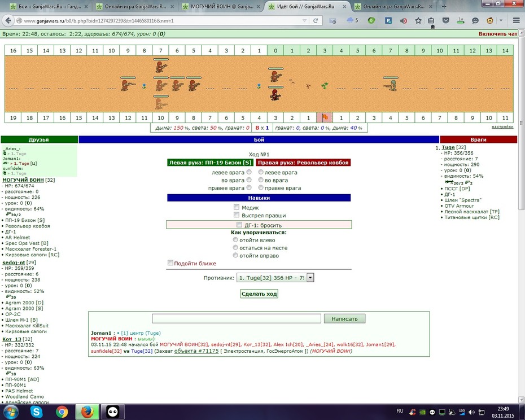Click the browser address bar
The width and height of the screenshot is (525, 420).
[x=161, y=21]
